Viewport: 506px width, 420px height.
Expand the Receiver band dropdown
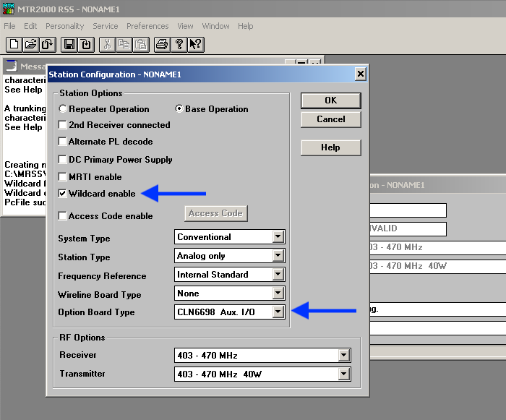(343, 355)
